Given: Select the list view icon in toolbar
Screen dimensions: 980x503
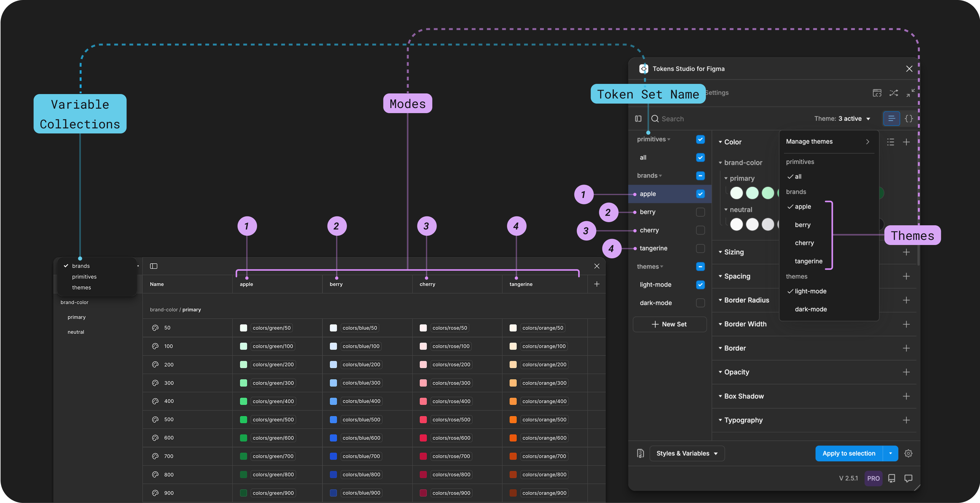Looking at the screenshot, I should pyautogui.click(x=891, y=119).
